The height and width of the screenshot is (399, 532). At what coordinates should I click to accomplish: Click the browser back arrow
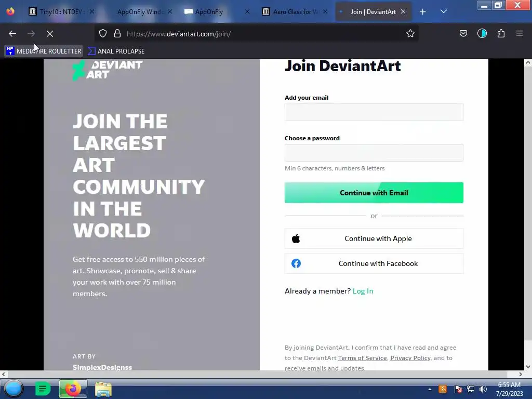(12, 34)
